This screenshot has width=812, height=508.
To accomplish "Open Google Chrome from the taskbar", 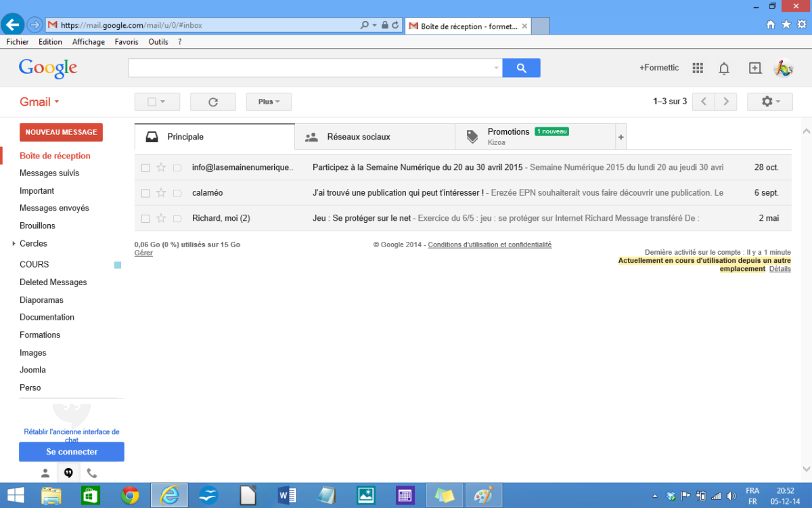I will click(130, 495).
